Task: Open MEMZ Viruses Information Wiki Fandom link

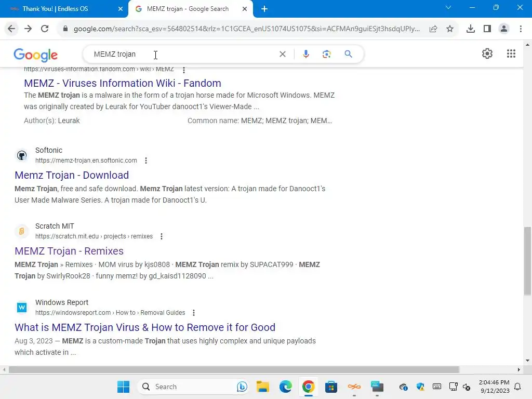Action: click(x=123, y=83)
